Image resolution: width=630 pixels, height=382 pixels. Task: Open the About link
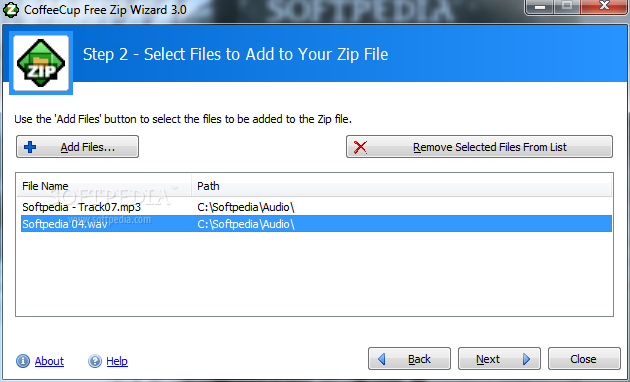49,361
